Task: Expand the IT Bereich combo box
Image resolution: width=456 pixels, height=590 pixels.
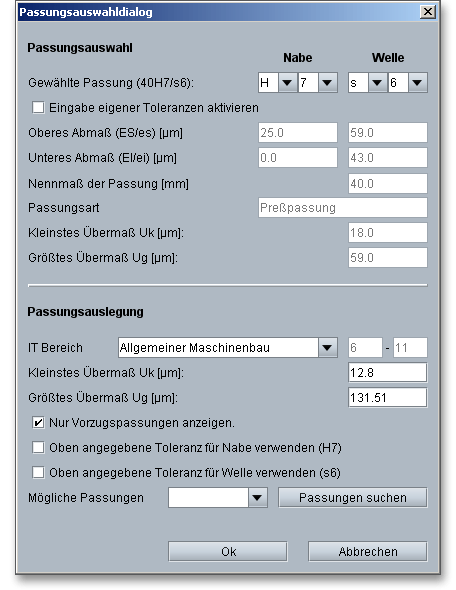Action: pos(327,348)
